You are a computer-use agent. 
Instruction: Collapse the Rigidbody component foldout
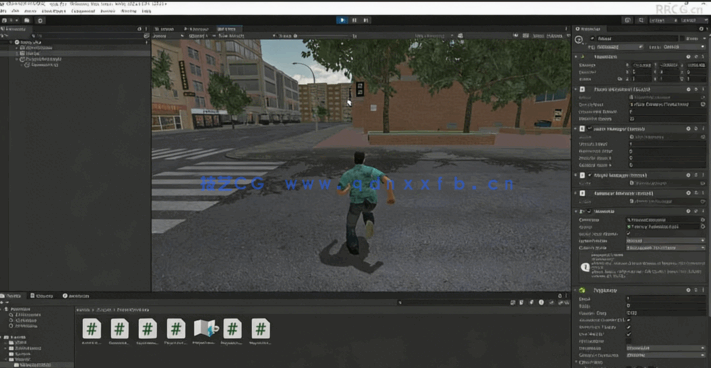coord(576,290)
